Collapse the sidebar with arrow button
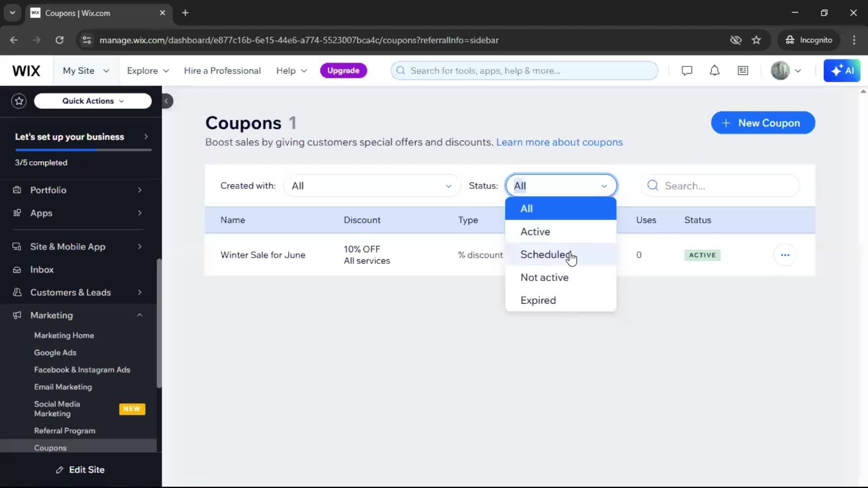 166,101
